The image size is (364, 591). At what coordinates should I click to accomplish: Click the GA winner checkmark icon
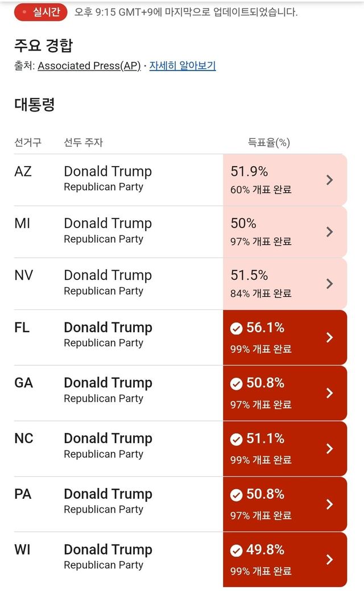(x=236, y=384)
